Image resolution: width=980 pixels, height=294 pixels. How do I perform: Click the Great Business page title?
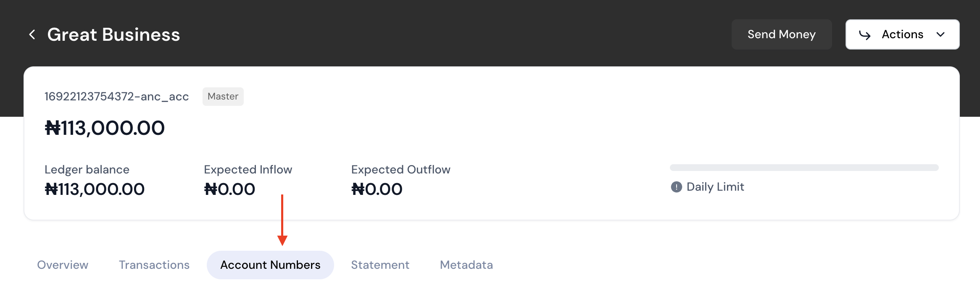(113, 34)
